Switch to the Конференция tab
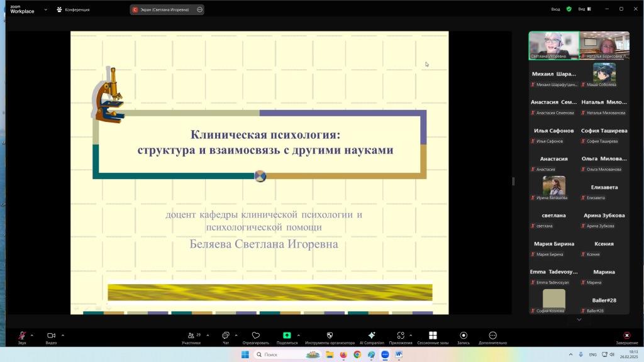The height and width of the screenshot is (362, 644). tap(73, 9)
